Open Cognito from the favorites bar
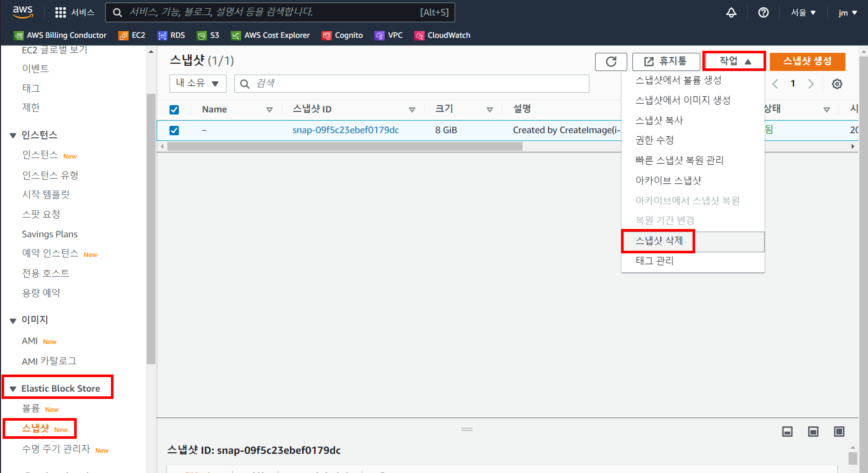Screen dimensions: 868x473 click(x=342, y=35)
